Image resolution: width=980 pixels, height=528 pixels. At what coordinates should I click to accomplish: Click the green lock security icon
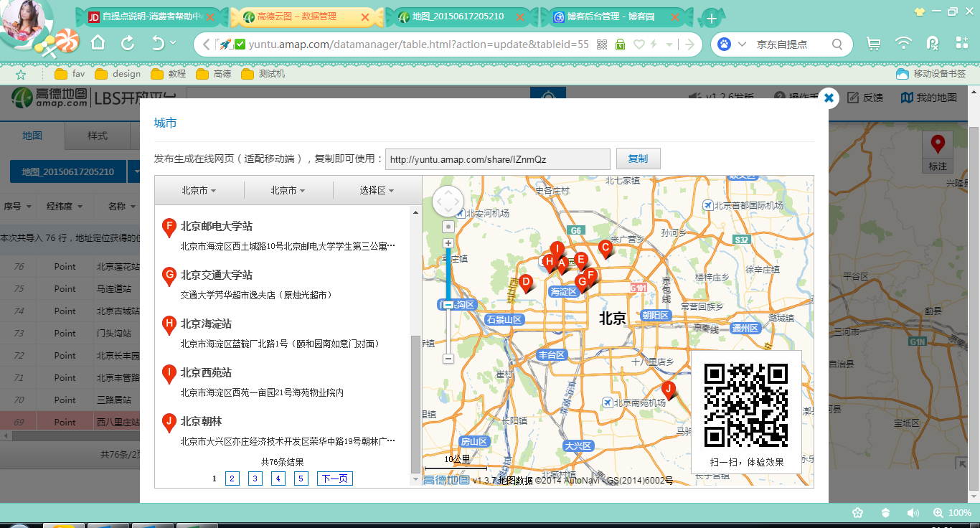pos(620,44)
